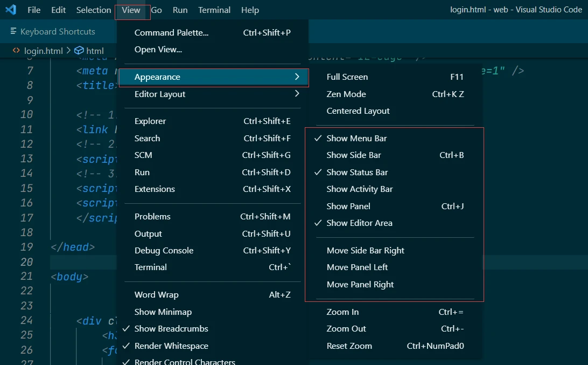Toggle Show Status Bar option

357,172
